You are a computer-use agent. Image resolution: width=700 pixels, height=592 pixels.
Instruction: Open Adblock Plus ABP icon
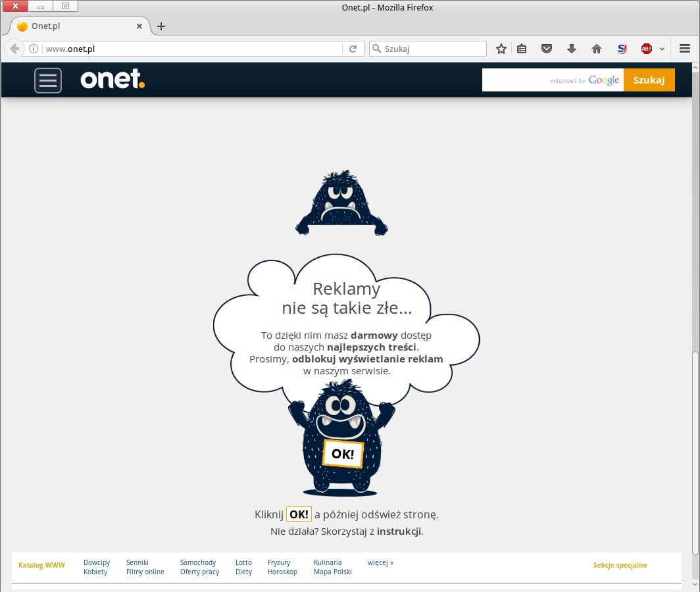point(647,49)
